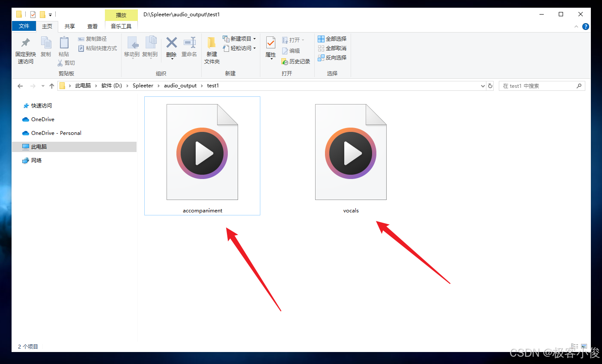Click the Delete red X icon
This screenshot has width=602, height=364.
(171, 42)
